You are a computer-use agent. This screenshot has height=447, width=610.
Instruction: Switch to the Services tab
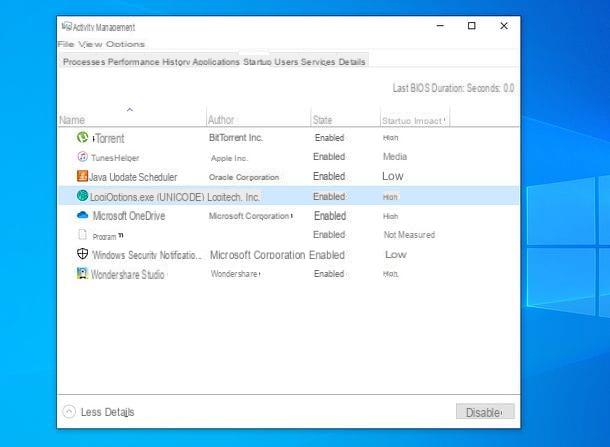(318, 62)
